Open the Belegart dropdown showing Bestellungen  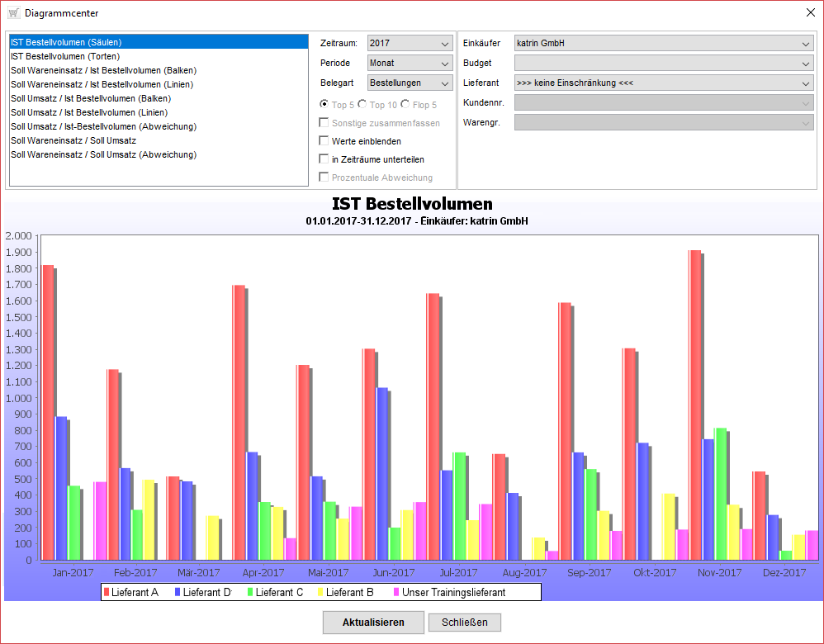pyautogui.click(x=410, y=83)
